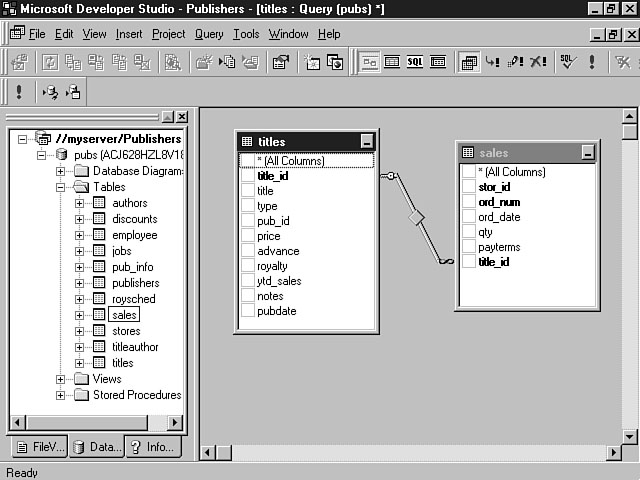Show the results pane toolbar icon

[438, 62]
